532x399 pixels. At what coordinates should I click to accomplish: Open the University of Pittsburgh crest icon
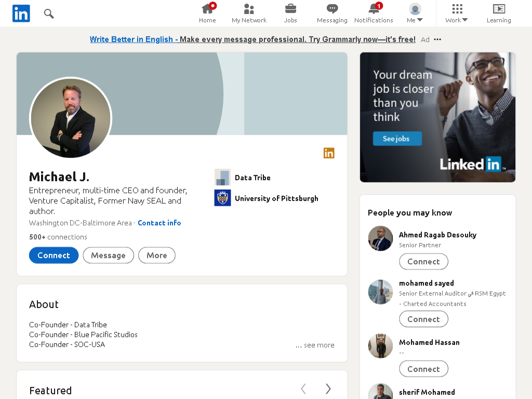tap(222, 198)
